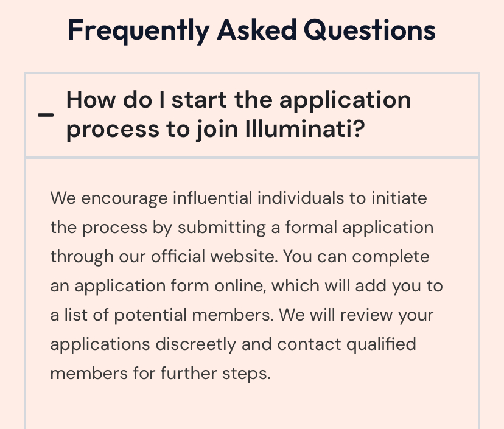
Task: Click the word 'Frequently' in the page heading
Action: 139,31
